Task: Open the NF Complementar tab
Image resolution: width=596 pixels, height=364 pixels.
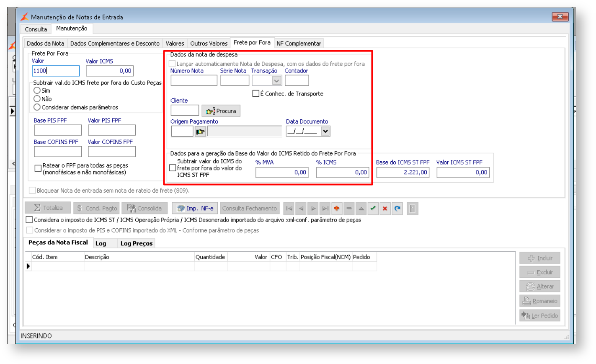Action: (299, 44)
